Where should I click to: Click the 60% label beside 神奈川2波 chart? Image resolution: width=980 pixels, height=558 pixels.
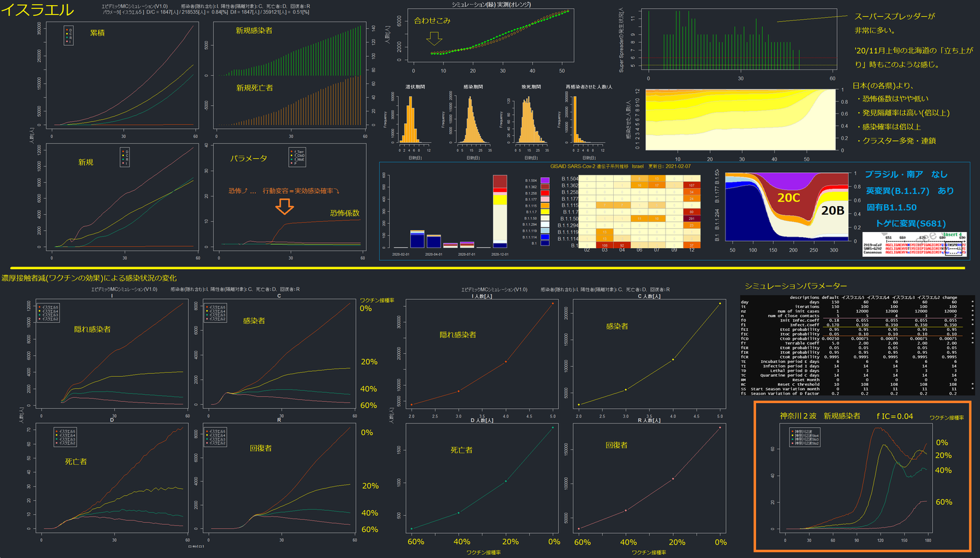pyautogui.click(x=944, y=502)
